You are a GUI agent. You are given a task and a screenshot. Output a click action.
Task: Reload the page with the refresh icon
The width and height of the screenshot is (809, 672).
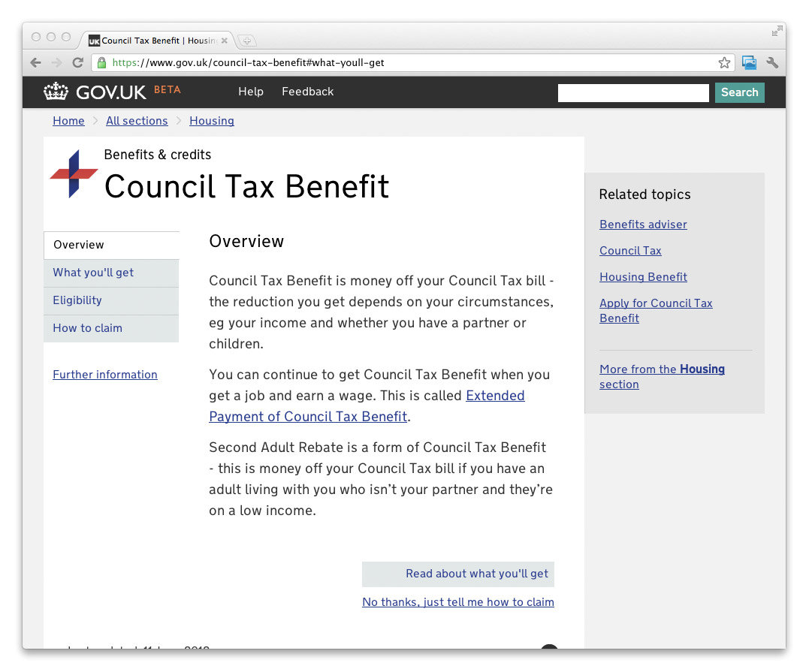click(78, 63)
